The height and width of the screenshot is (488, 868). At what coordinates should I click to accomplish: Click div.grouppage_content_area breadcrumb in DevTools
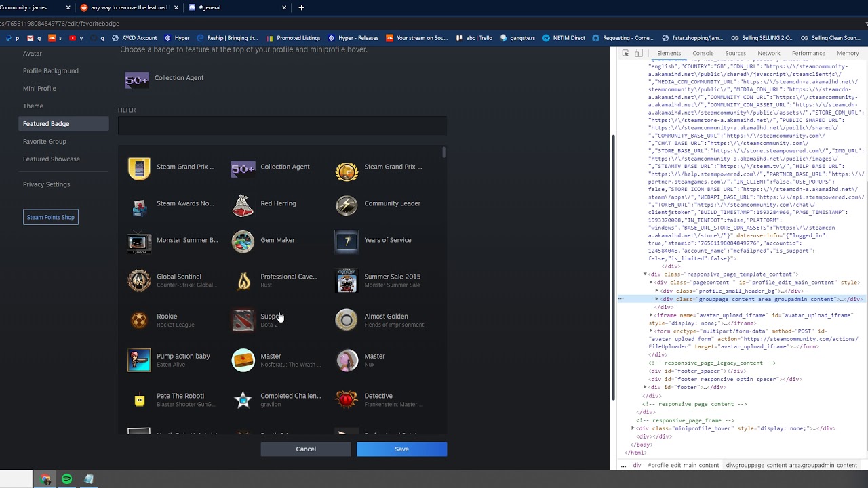(x=791, y=465)
